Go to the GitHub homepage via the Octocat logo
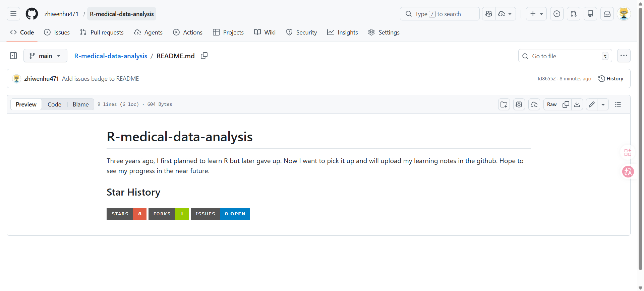The height and width of the screenshot is (291, 644). click(32, 14)
